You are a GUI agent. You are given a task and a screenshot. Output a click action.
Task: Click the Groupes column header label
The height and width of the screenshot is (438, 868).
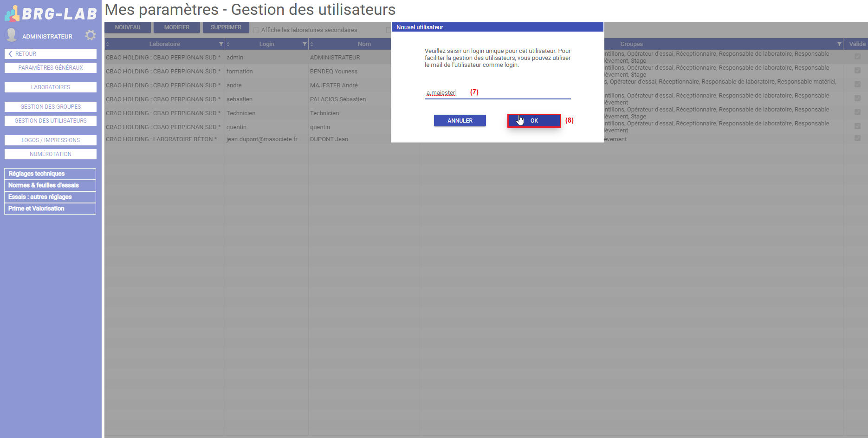point(631,44)
